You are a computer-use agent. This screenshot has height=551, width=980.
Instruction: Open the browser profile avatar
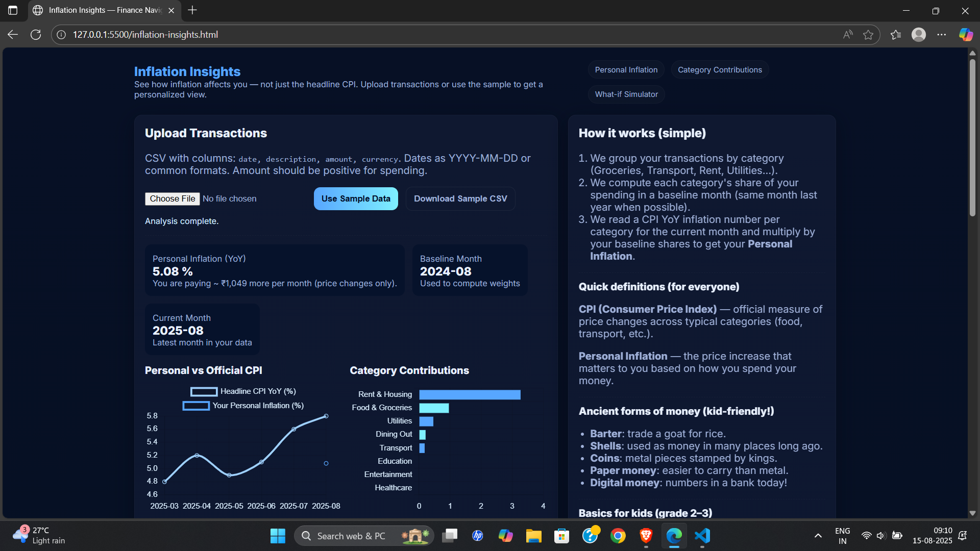919,35
